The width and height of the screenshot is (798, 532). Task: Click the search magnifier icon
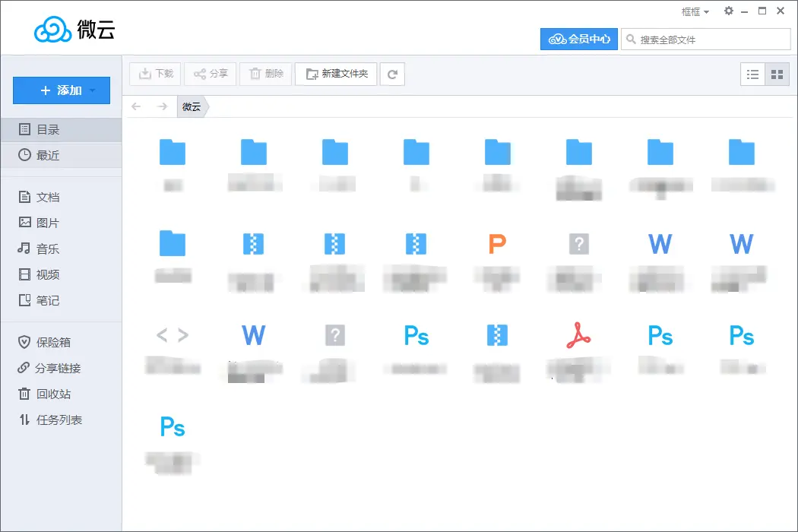click(x=631, y=40)
